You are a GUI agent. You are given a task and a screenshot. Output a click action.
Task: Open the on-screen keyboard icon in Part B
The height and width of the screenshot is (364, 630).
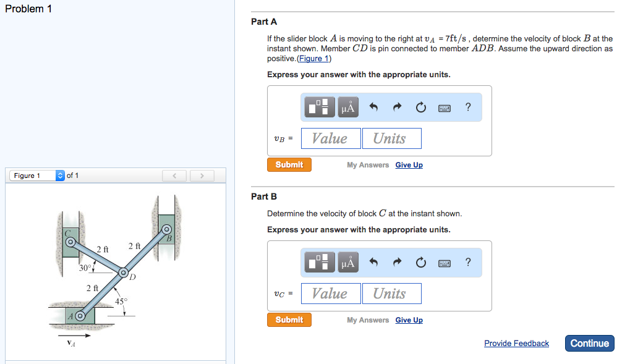[x=445, y=262]
